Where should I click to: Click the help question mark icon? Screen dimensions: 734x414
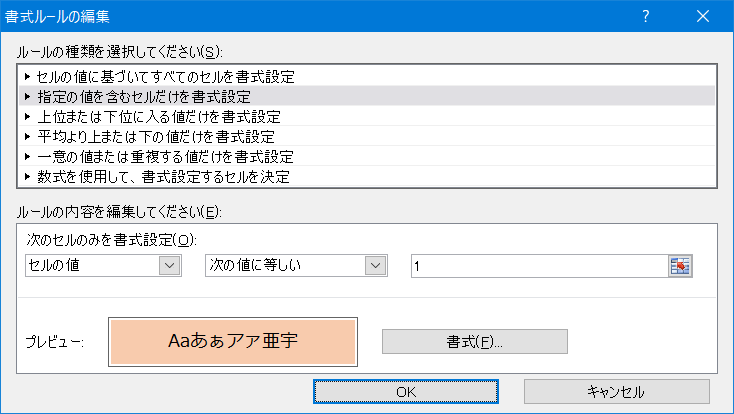646,16
